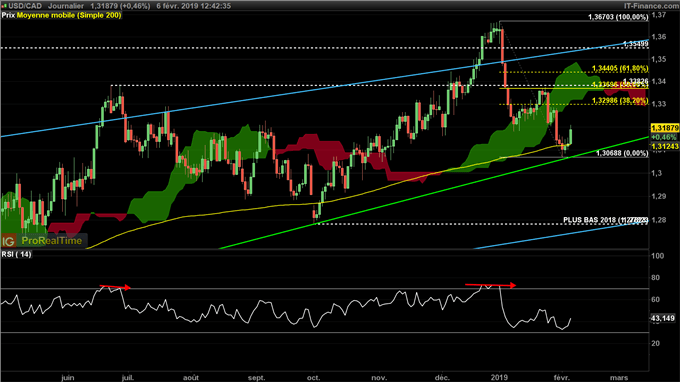Select the 1,34405 (61,80%) Fibonacci level
The width and height of the screenshot is (680, 382).
pyautogui.click(x=620, y=68)
